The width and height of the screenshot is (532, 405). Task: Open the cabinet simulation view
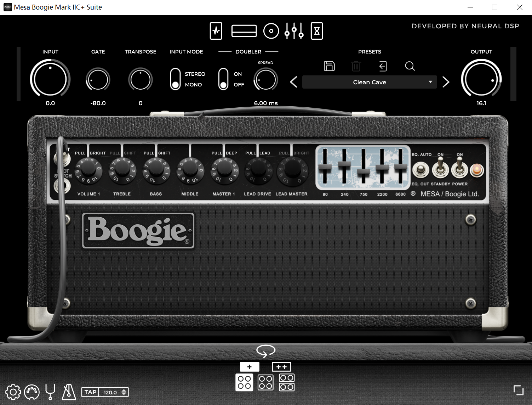271,31
